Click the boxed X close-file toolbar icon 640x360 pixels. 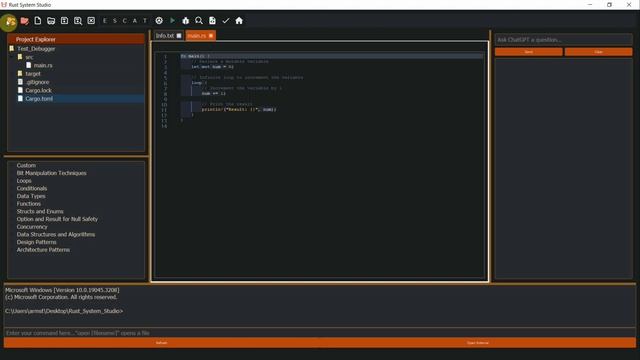tap(91, 21)
